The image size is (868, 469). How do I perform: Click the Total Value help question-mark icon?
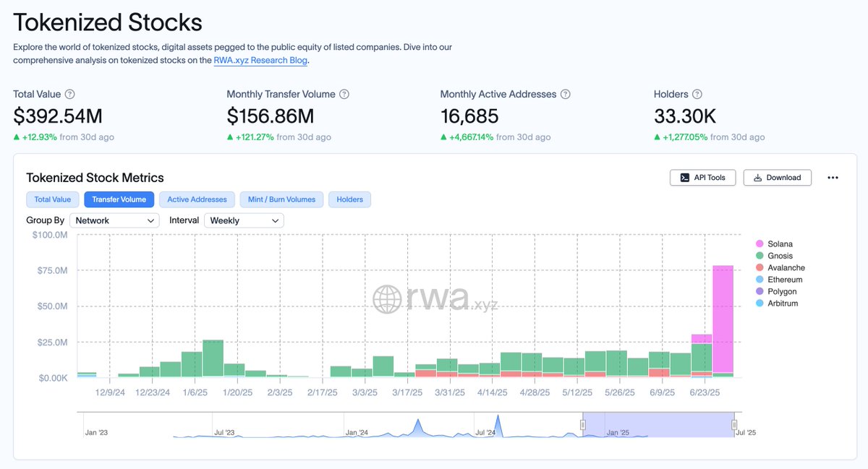point(69,95)
